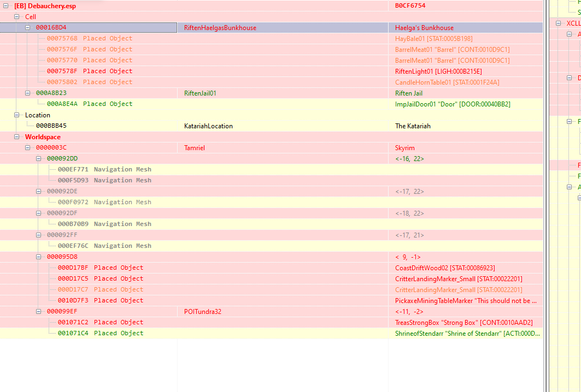
Task: Click the POITundra32 editor ID cell
Action: (x=283, y=312)
